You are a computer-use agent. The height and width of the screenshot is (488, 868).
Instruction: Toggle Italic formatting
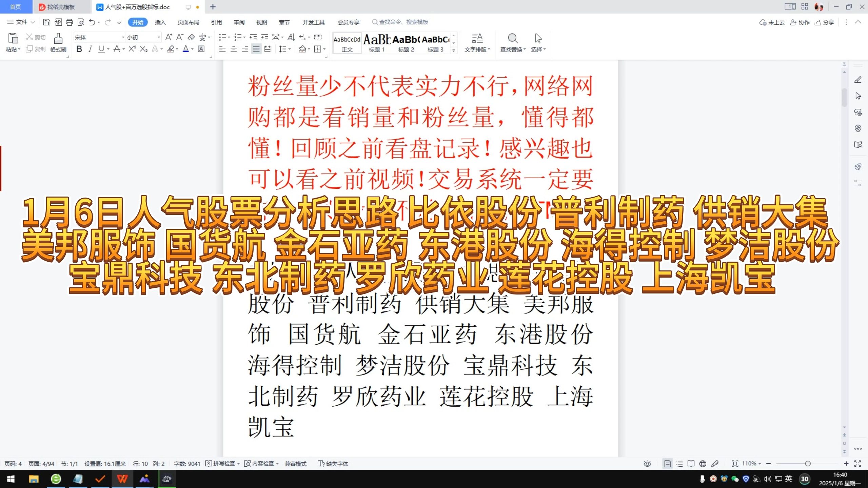point(90,49)
